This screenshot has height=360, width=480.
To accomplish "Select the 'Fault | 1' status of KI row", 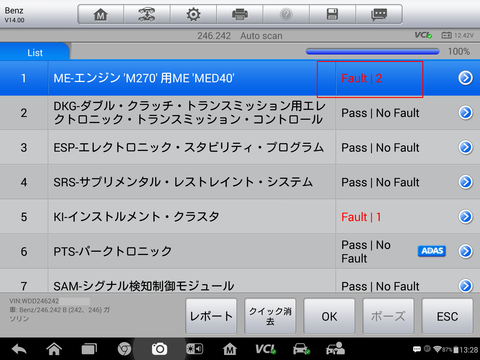I will [361, 217].
